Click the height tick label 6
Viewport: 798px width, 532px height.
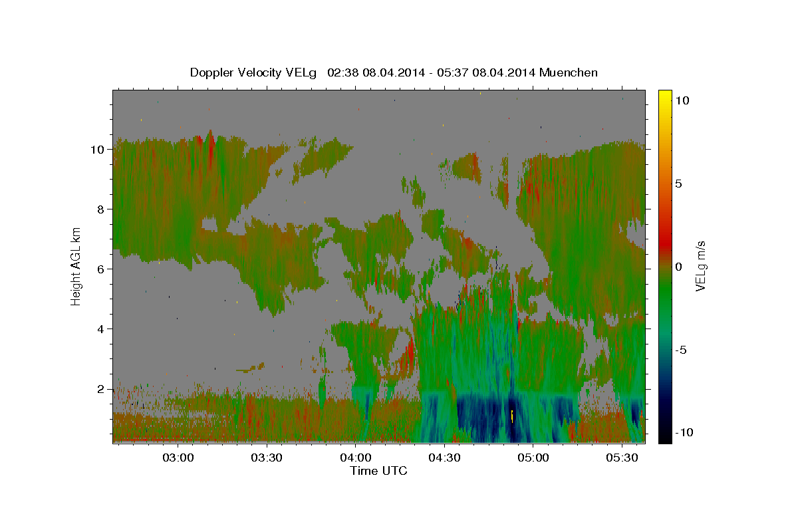101,269
